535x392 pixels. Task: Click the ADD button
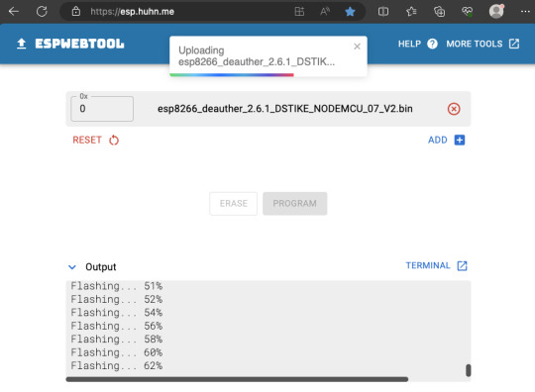point(438,141)
